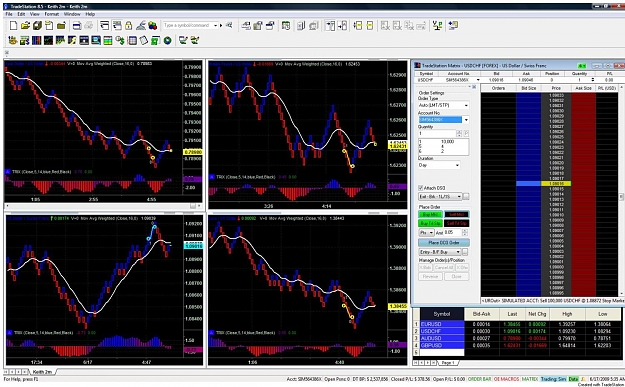Click the red-green-blue color balls icon

(x=152, y=26)
